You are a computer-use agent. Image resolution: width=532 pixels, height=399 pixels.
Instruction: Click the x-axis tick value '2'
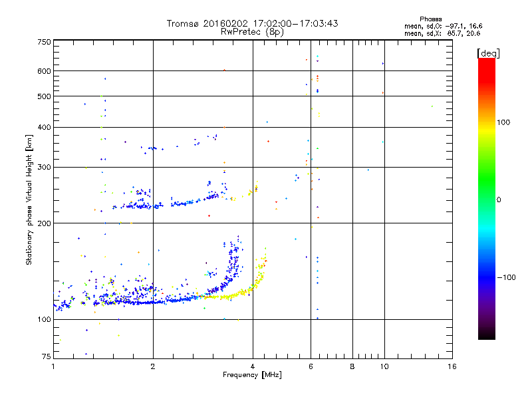coord(153,366)
